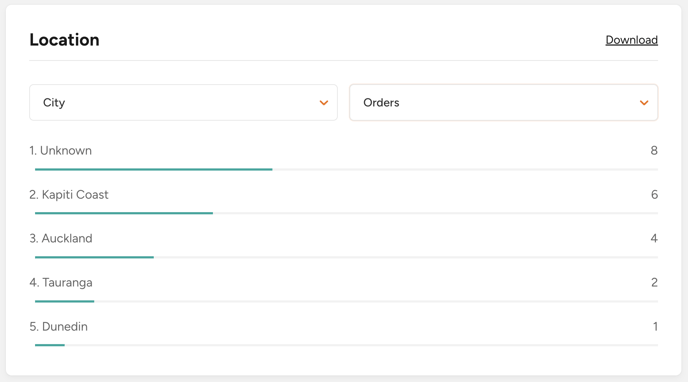This screenshot has width=688, height=382.
Task: Click the Dunedin teal progress bar
Action: (x=50, y=345)
